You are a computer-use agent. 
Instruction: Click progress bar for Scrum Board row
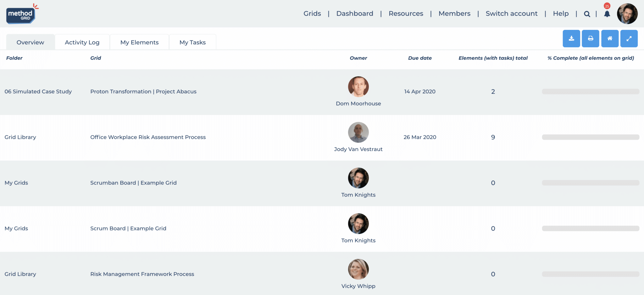591,229
